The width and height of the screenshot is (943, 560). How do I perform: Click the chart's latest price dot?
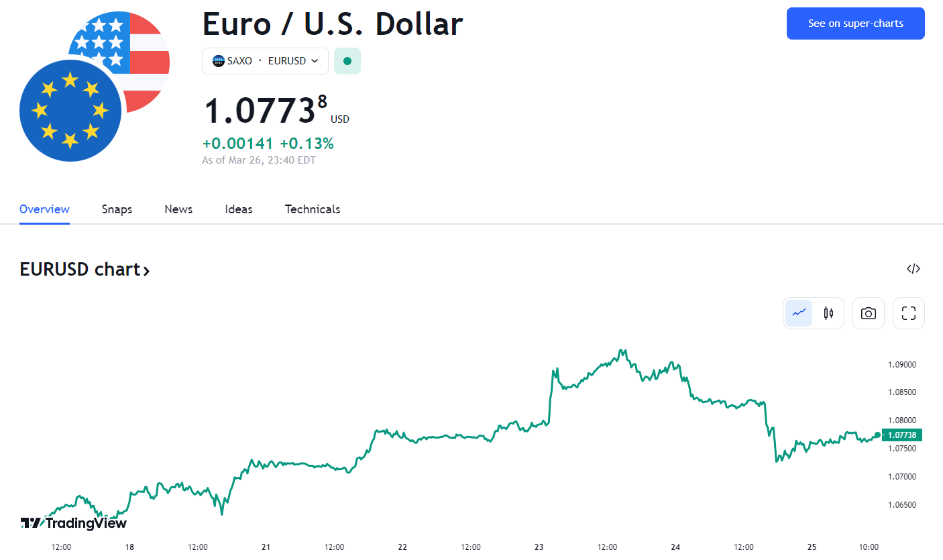pyautogui.click(x=877, y=435)
